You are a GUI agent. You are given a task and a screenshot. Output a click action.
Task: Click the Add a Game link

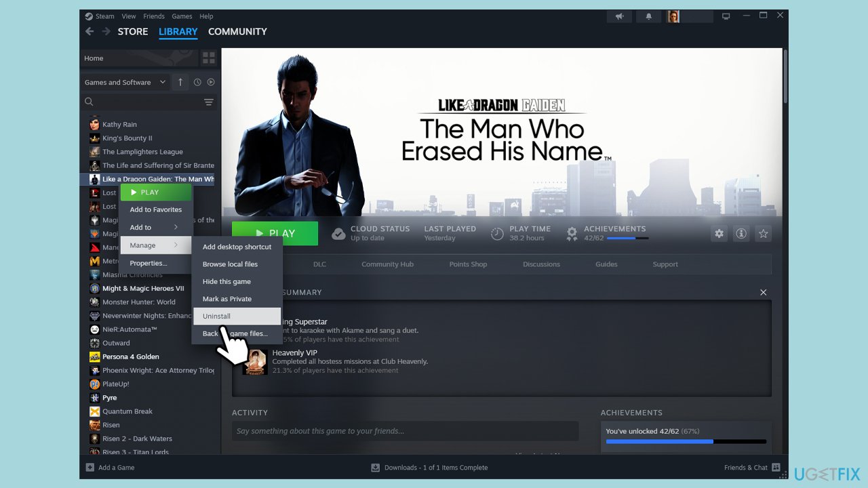(116, 468)
